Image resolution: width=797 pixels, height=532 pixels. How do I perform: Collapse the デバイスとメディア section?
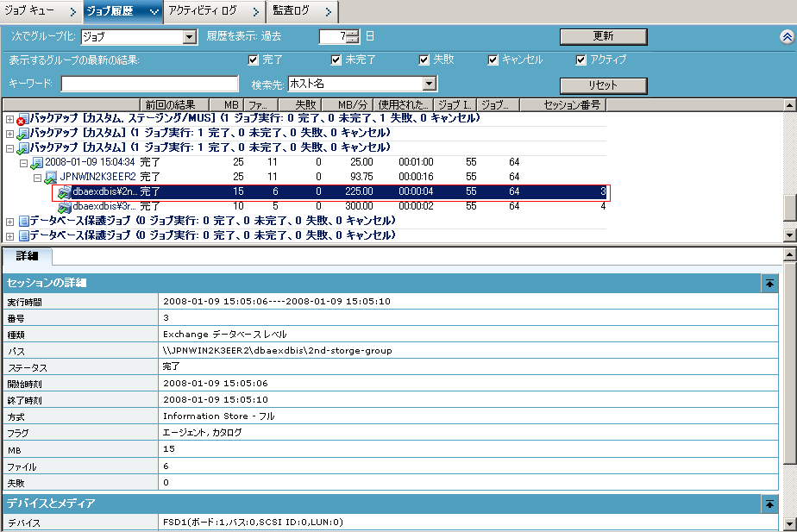(769, 504)
